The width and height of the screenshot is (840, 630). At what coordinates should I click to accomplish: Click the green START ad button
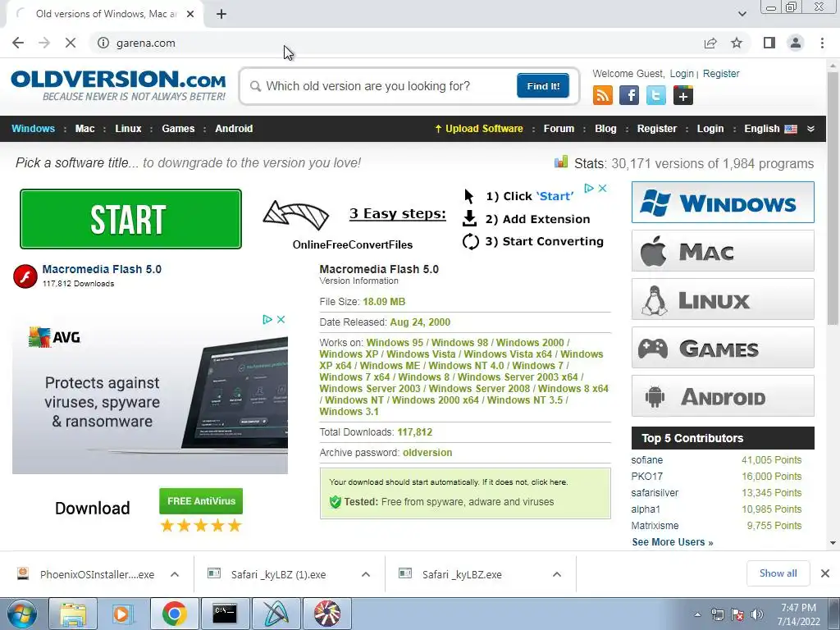(x=130, y=219)
